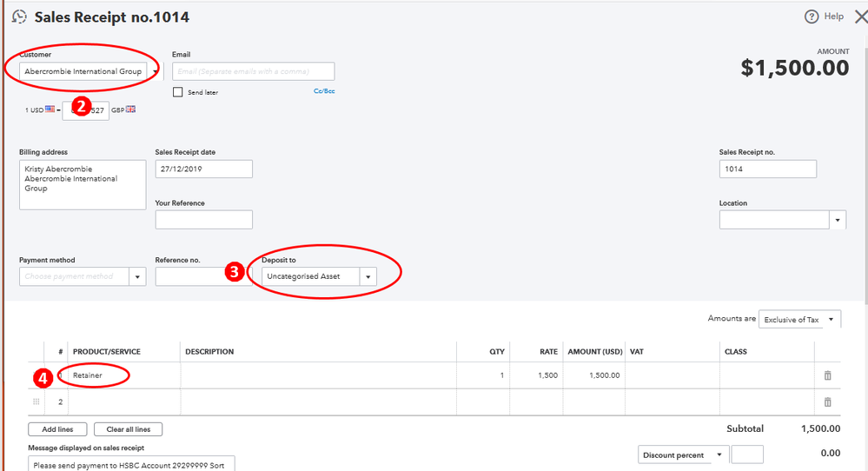Open the Payment method dropdown
Image resolution: width=868 pixels, height=471 pixels.
coord(137,276)
